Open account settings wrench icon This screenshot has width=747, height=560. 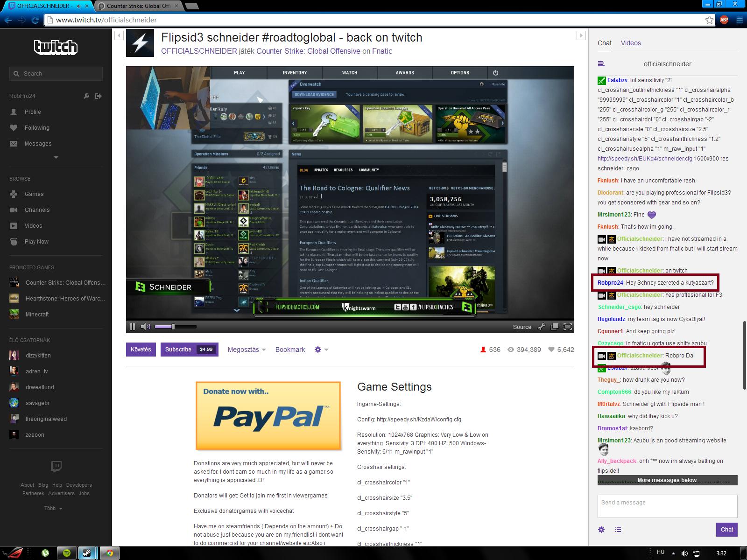click(86, 96)
